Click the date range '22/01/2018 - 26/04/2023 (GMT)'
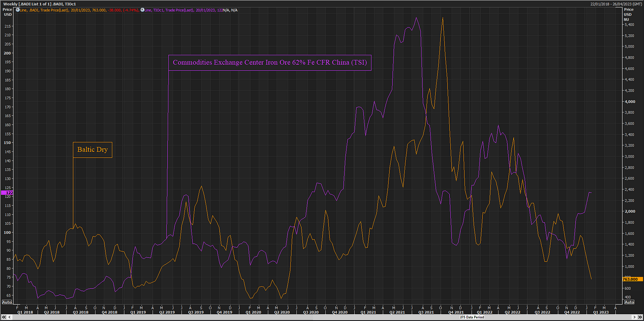 615,4
